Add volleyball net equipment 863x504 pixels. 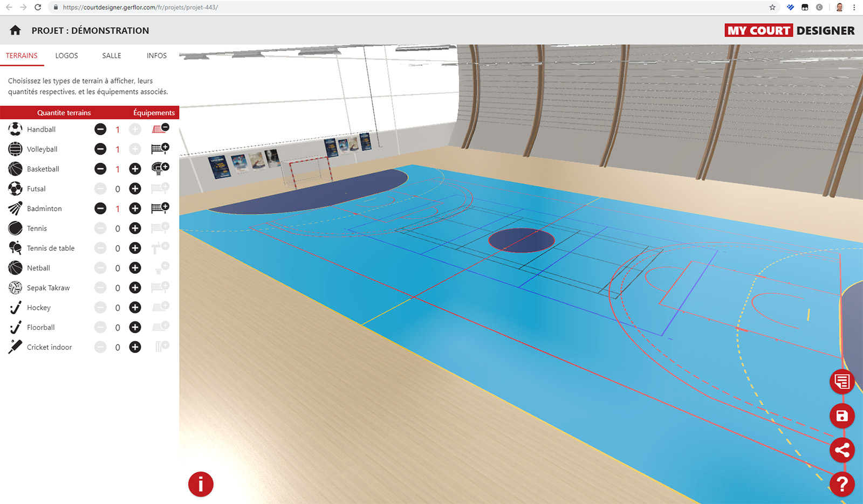click(160, 149)
